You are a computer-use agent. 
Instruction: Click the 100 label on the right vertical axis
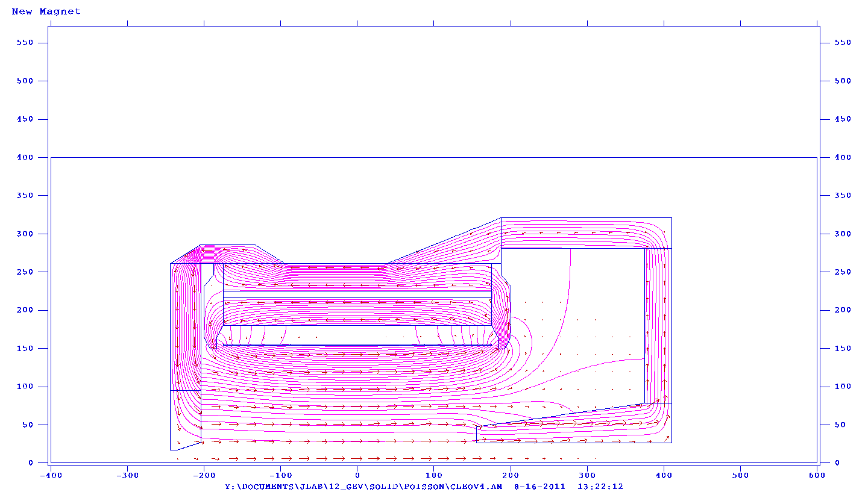[x=843, y=387]
